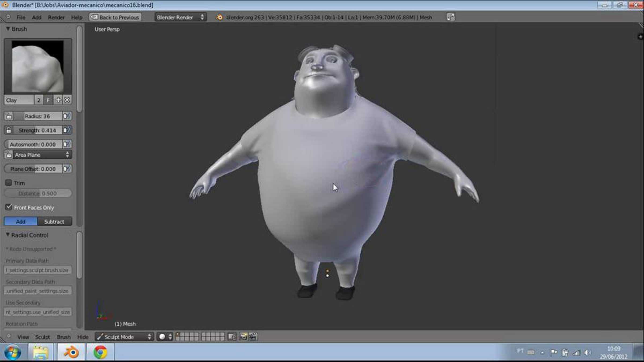Open the File menu

(x=21, y=17)
